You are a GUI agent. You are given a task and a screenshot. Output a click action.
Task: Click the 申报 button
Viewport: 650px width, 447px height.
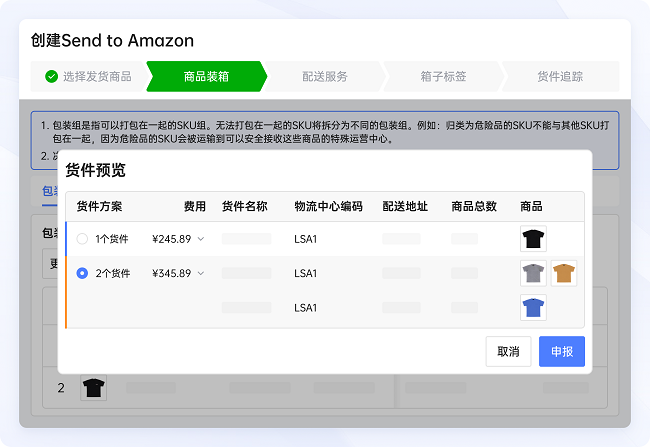pyautogui.click(x=562, y=352)
